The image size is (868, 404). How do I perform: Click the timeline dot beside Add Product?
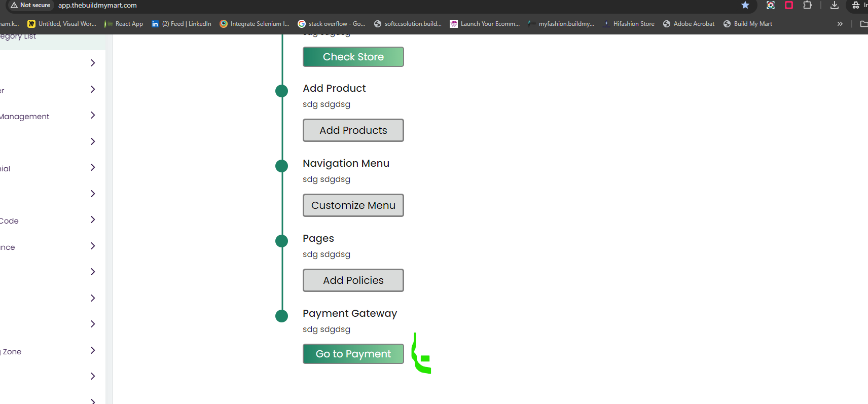[x=281, y=91]
